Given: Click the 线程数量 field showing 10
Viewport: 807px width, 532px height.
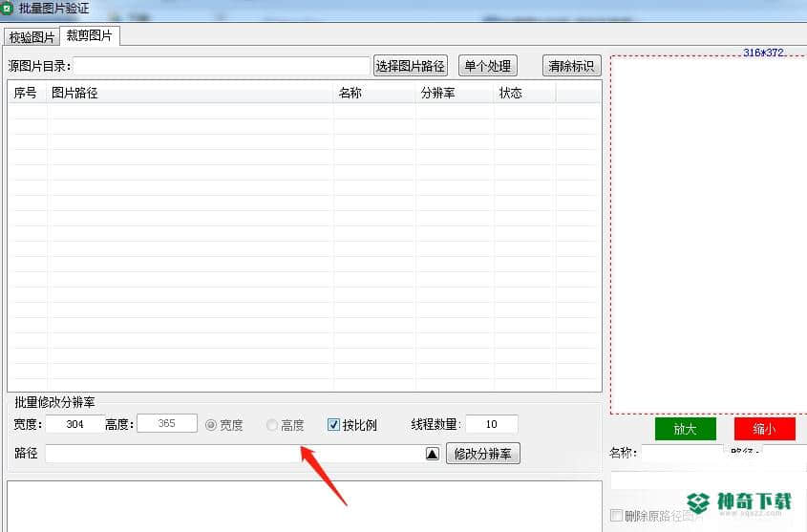Looking at the screenshot, I should [x=492, y=424].
